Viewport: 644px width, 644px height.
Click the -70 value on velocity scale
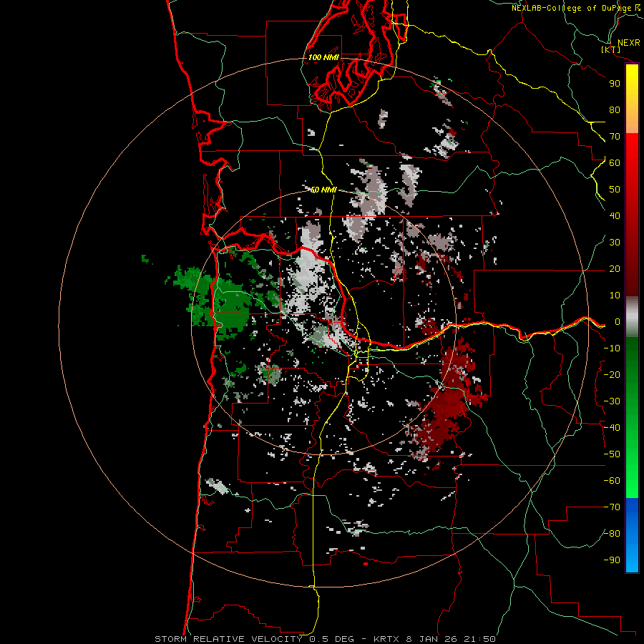[612, 507]
